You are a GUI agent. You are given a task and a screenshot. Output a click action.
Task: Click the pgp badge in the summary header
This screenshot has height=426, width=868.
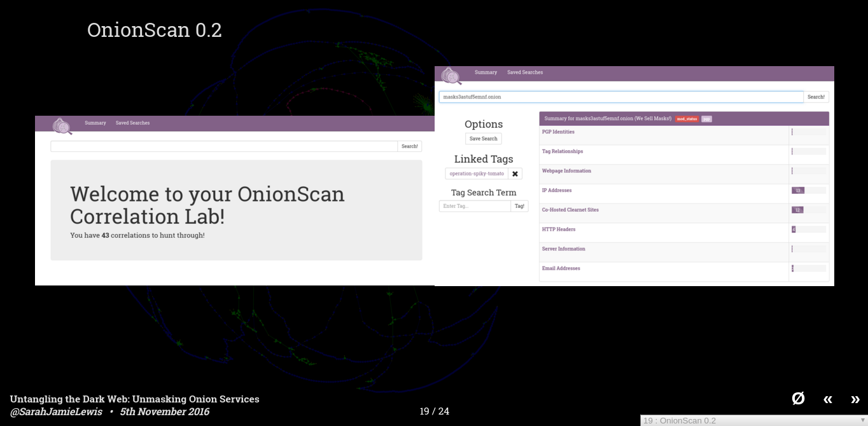(706, 119)
